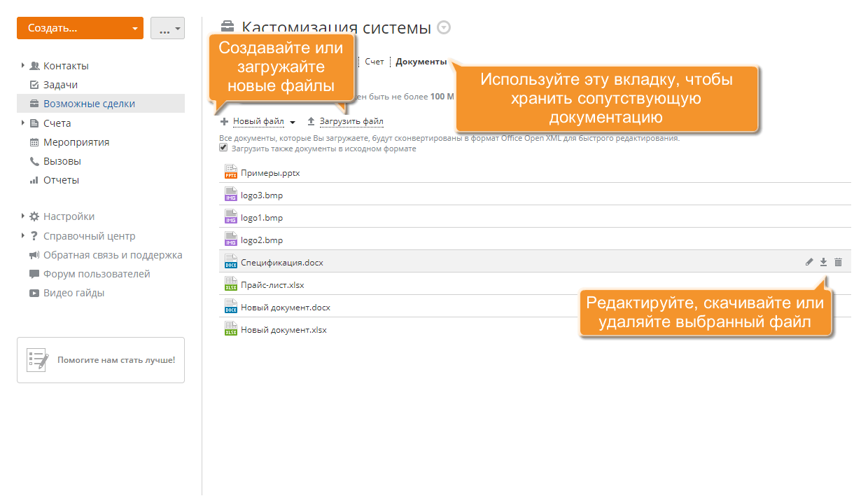Open Мероприятия module
The height and width of the screenshot is (496, 868).
click(76, 142)
